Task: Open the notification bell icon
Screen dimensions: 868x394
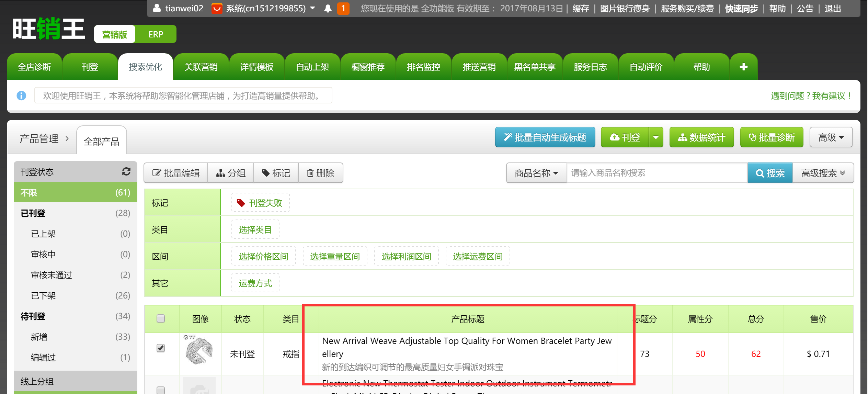Action: (328, 8)
